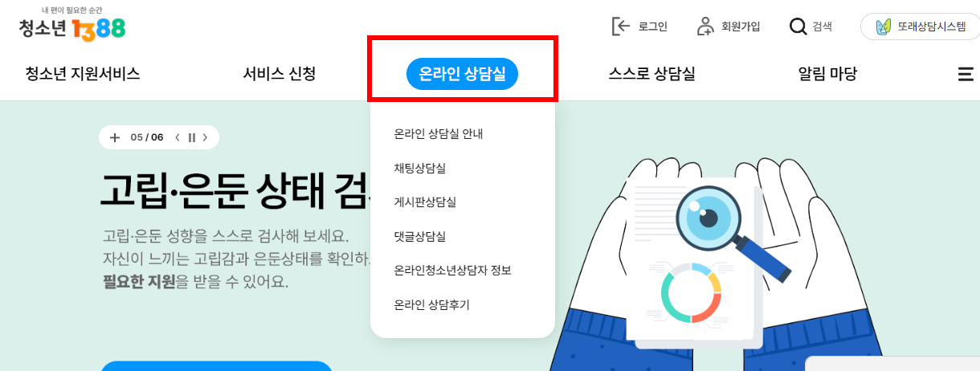Click the plus icon in slide controls
The image size is (980, 371).
[x=115, y=137]
